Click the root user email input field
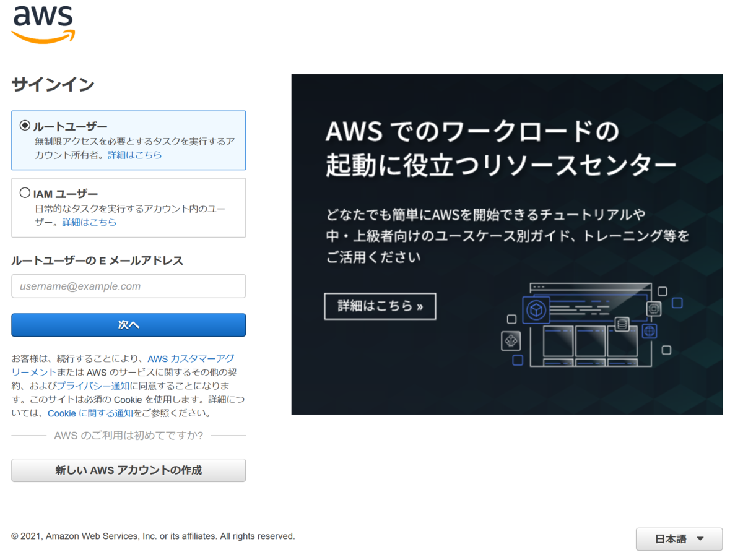 pyautogui.click(x=128, y=286)
